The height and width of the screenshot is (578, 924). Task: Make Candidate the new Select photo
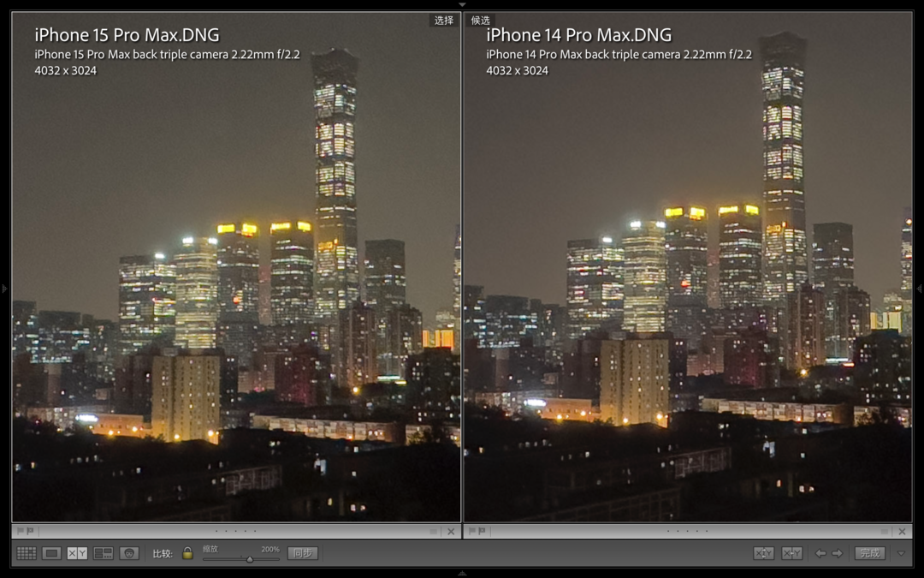[791, 553]
